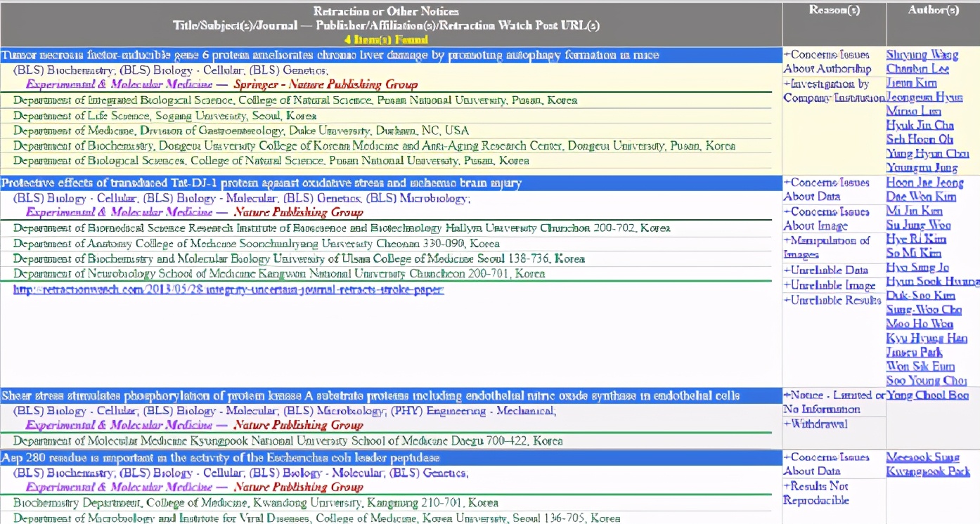980x524 pixels.
Task: Open author link Meesook Sung
Action: point(922,457)
